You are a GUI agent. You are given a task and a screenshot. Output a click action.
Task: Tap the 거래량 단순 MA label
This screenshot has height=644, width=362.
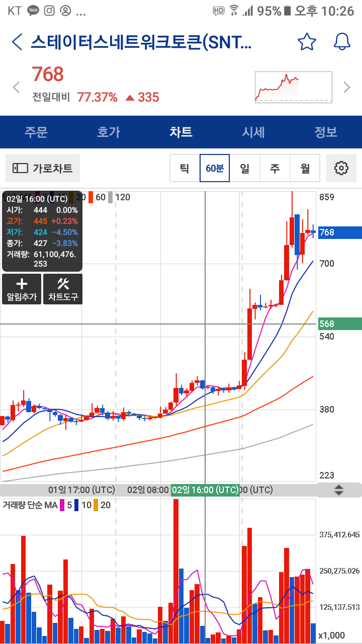coord(30,505)
